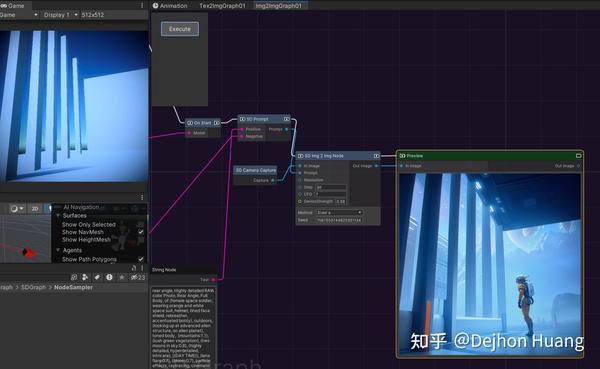Click the hidden items eye count icon
This screenshot has height=369, width=600.
pyautogui.click(x=138, y=277)
